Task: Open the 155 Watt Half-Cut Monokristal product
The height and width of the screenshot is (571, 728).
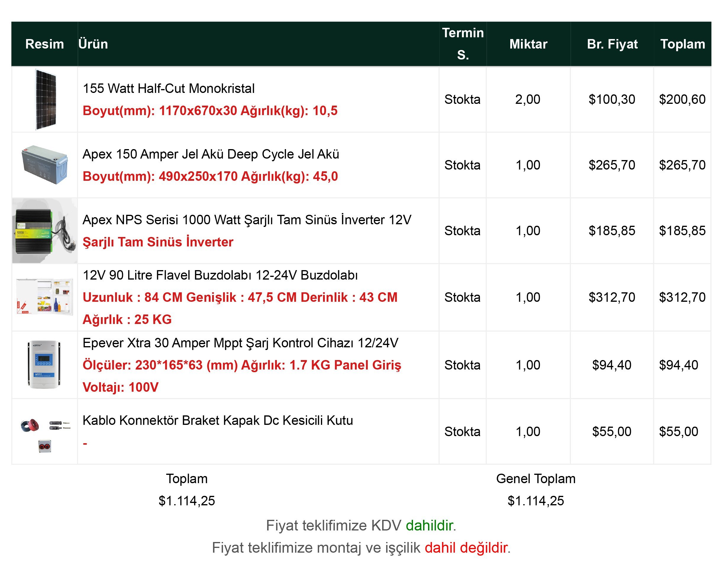Action: click(x=168, y=88)
